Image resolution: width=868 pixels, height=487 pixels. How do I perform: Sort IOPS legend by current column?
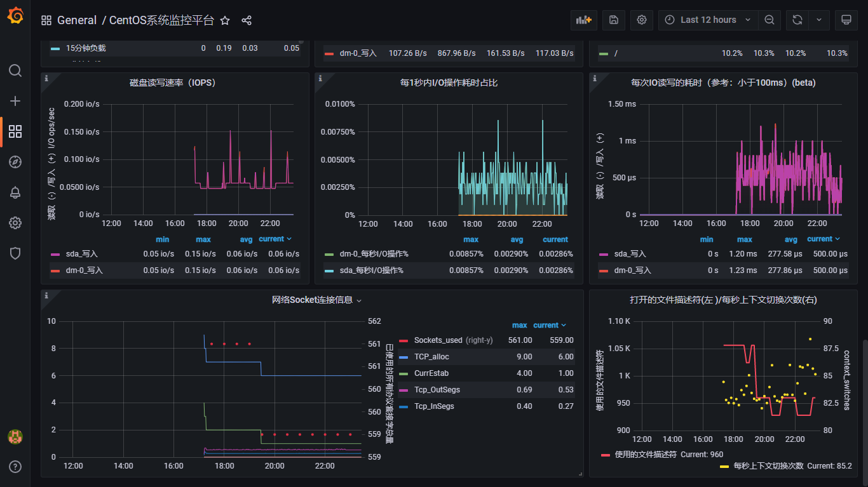(275, 239)
